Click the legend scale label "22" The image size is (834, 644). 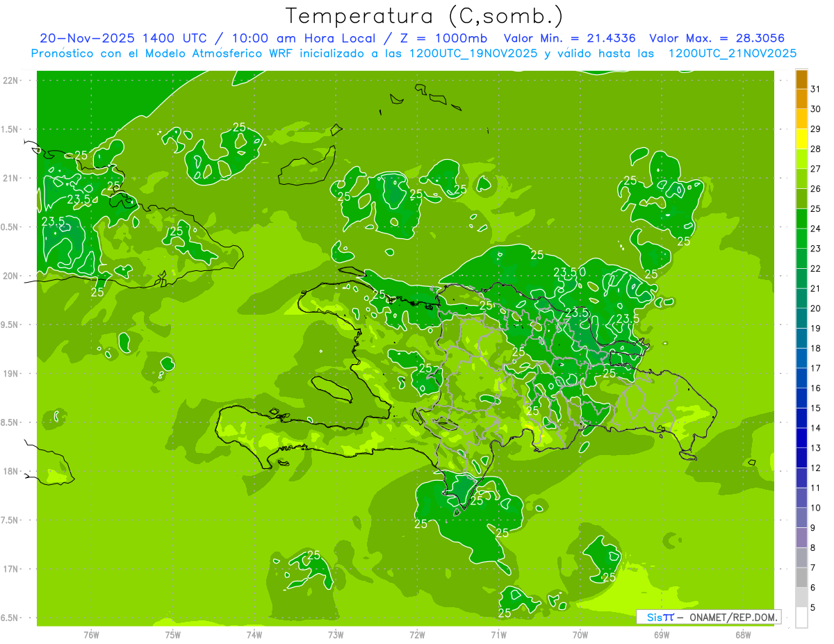[x=816, y=269]
